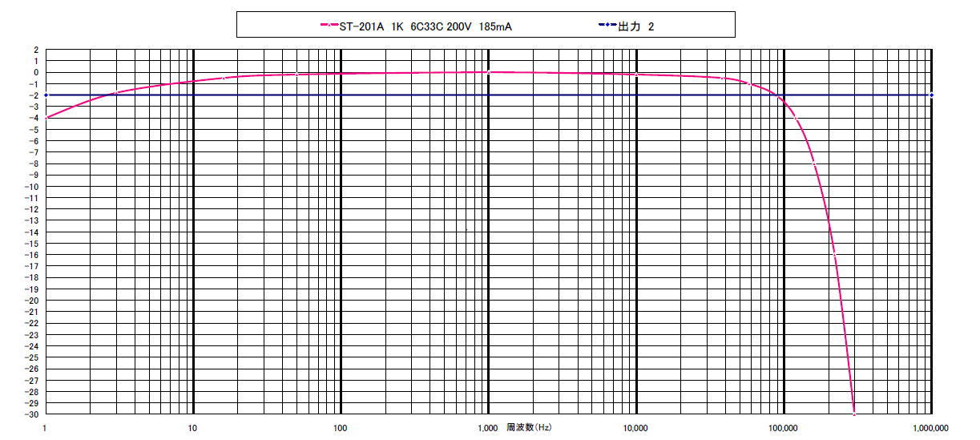980x440 pixels.
Task: Click the y-axis label 0
Action: [x=35, y=72]
